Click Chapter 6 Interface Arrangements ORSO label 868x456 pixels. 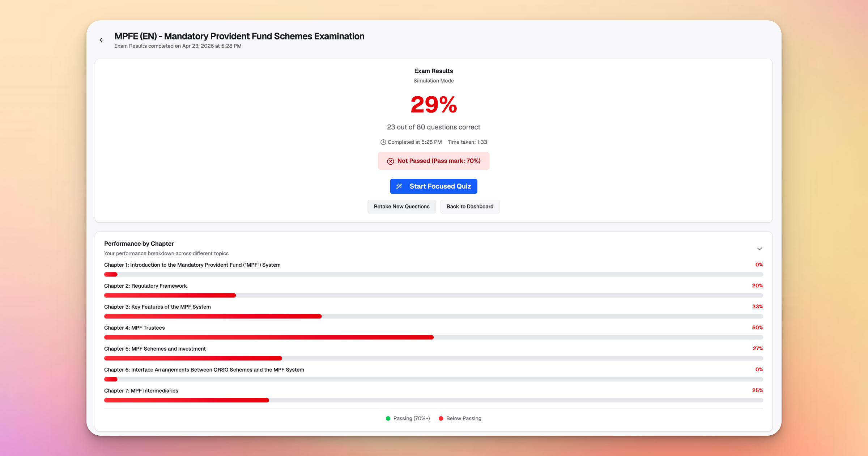coord(204,370)
